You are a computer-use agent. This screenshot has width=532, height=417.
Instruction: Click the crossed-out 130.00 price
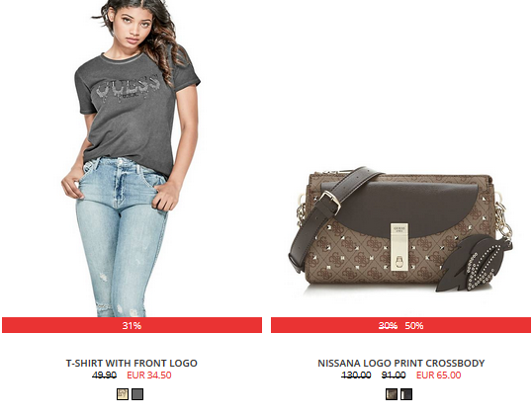(356, 375)
